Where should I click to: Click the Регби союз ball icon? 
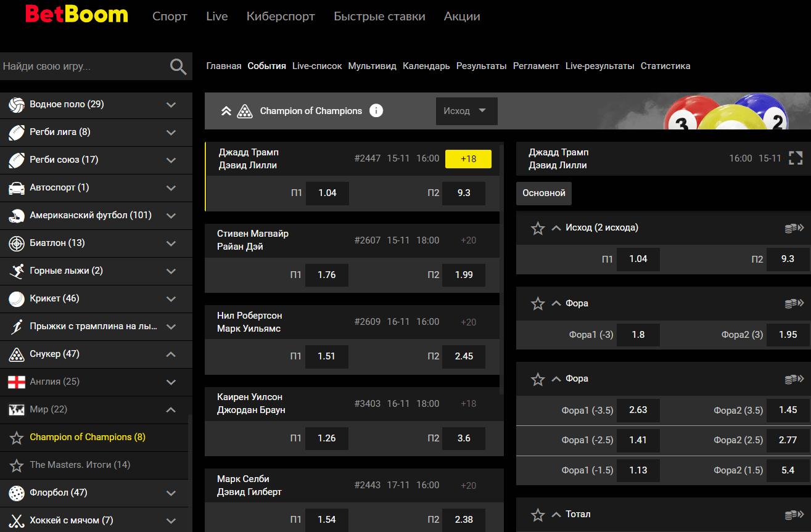click(x=17, y=160)
